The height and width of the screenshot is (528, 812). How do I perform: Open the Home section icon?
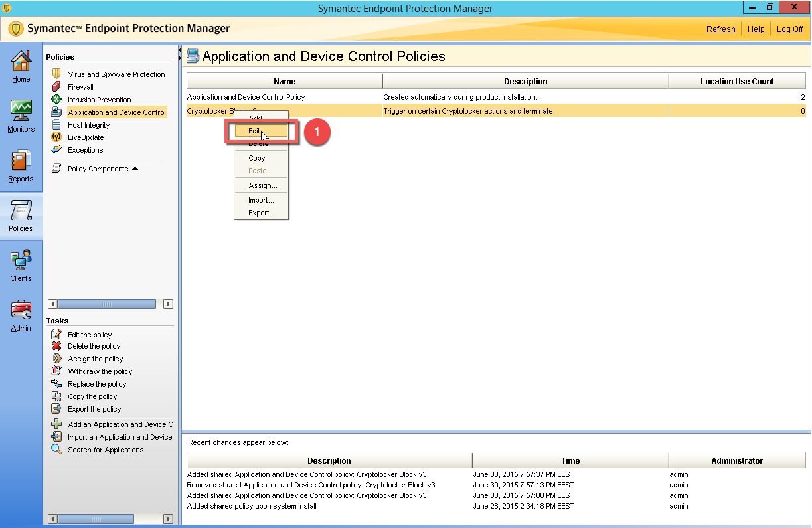click(21, 62)
